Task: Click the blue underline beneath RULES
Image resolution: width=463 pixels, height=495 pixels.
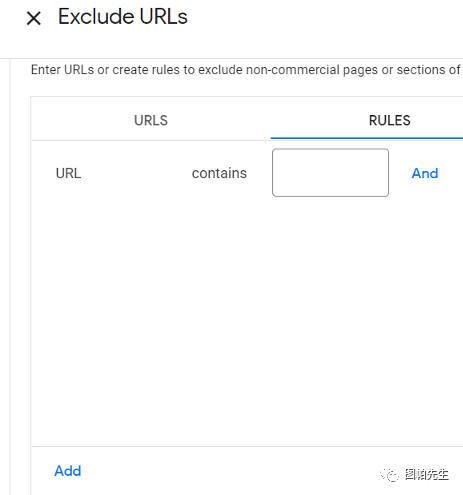Action: tap(367, 138)
